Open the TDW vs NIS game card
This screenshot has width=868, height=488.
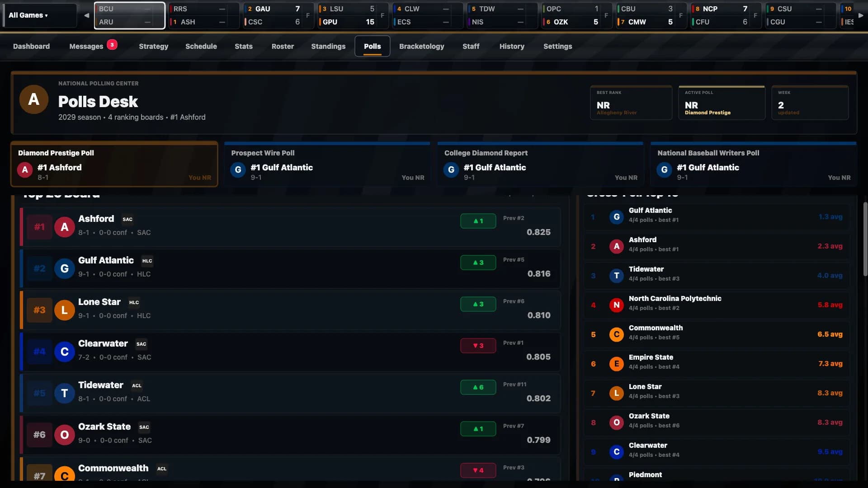point(502,15)
